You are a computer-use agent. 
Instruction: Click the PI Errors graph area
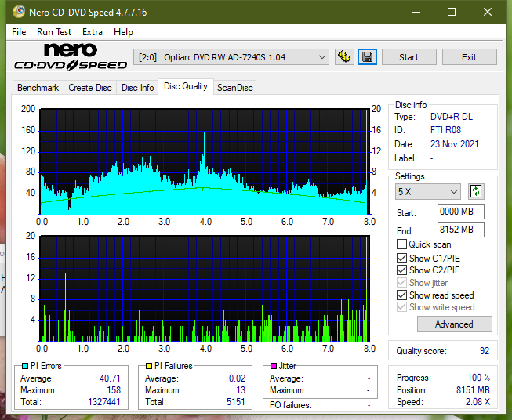click(x=205, y=161)
